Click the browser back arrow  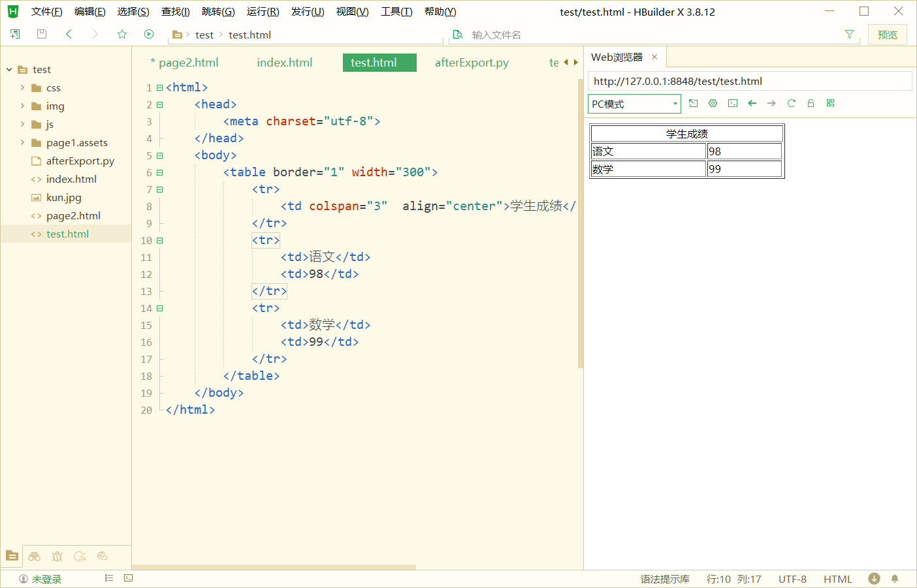coord(752,103)
